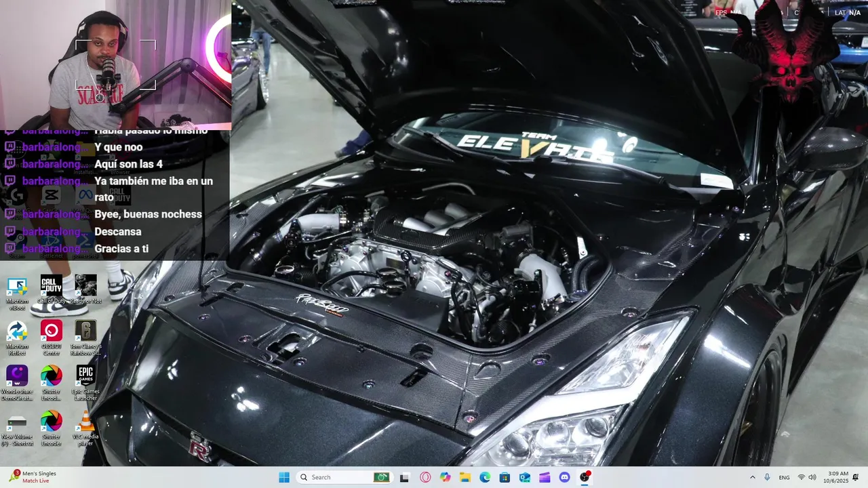The image size is (868, 488).
Task: Open File Explorer from taskbar
Action: [465, 477]
